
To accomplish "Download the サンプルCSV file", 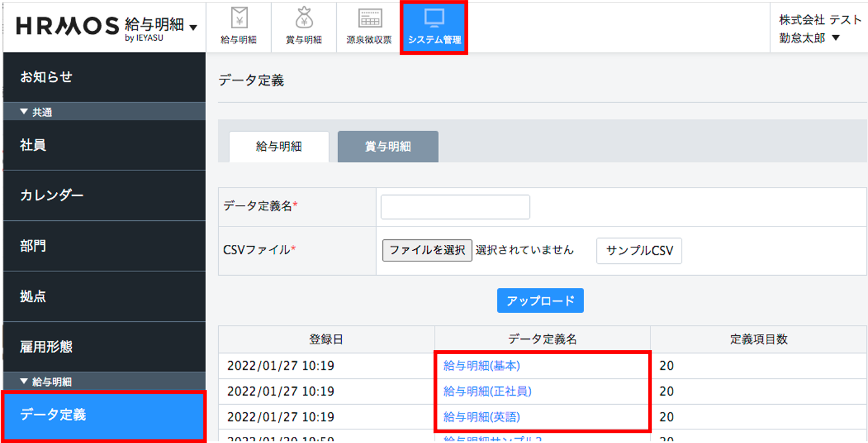I will 639,250.
